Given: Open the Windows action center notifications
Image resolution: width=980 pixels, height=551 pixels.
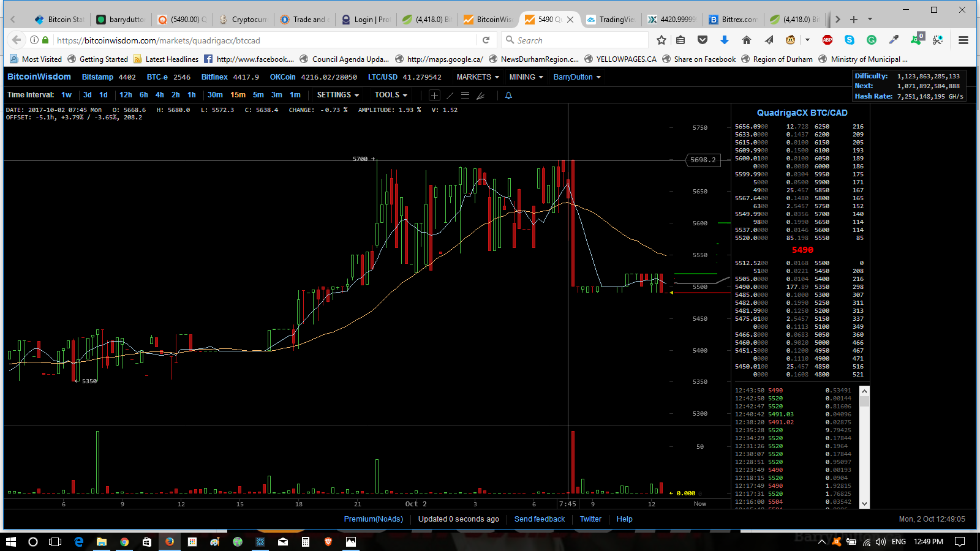Looking at the screenshot, I should pos(960,542).
